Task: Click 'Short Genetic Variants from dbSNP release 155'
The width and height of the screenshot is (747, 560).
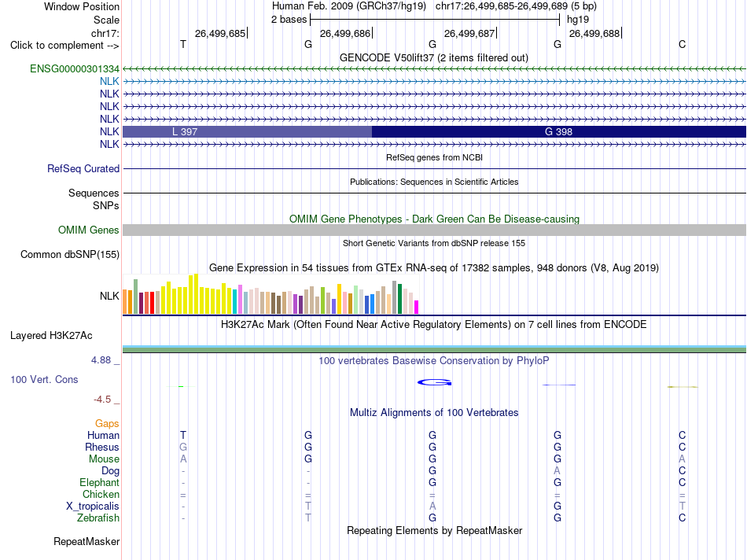Action: (x=434, y=243)
